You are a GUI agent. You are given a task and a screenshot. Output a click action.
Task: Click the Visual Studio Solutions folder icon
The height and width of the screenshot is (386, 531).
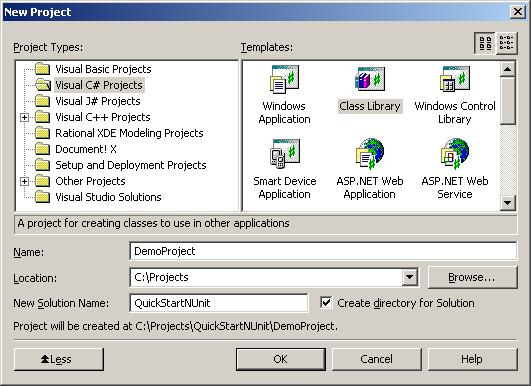(x=43, y=197)
